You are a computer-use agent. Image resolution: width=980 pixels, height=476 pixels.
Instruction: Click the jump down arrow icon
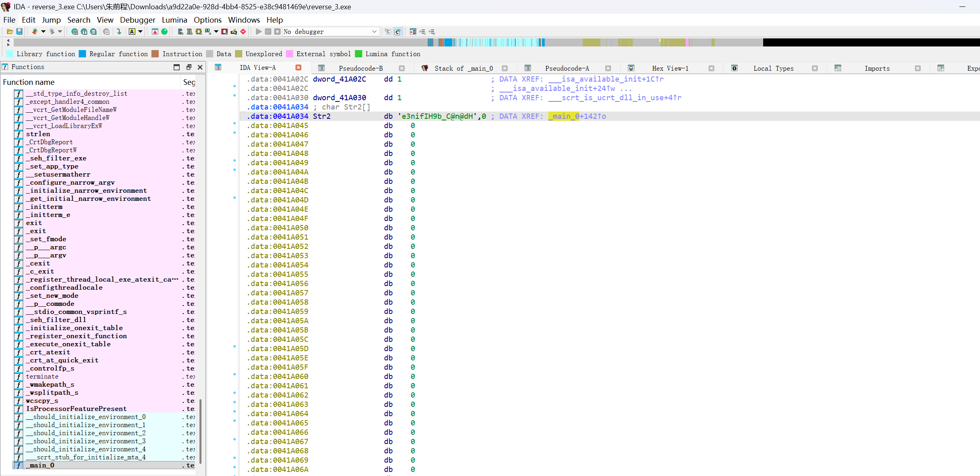pos(119,32)
